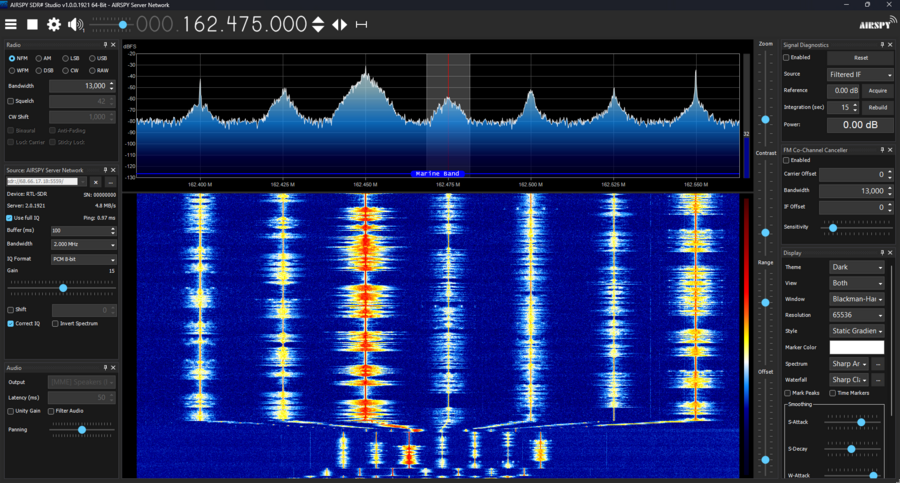Click the Reset button in Signal Diagnostics

860,57
